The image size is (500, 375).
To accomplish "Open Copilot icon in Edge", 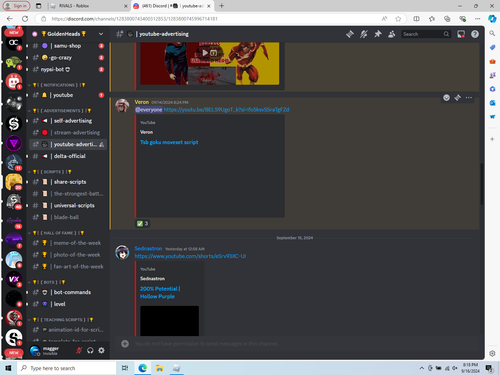I will click(x=492, y=19).
